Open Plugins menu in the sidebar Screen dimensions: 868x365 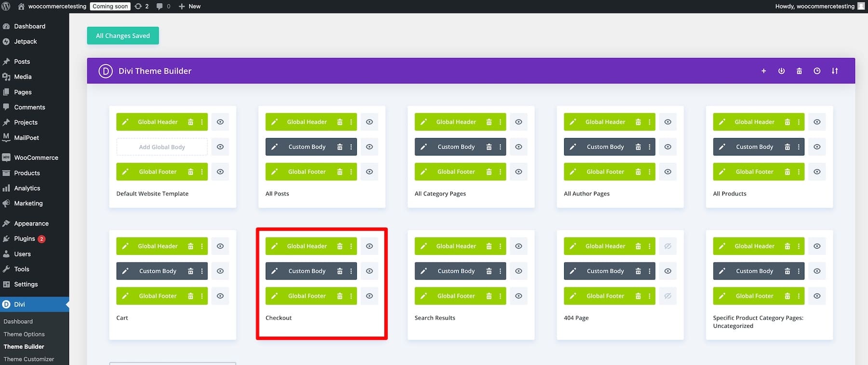24,239
